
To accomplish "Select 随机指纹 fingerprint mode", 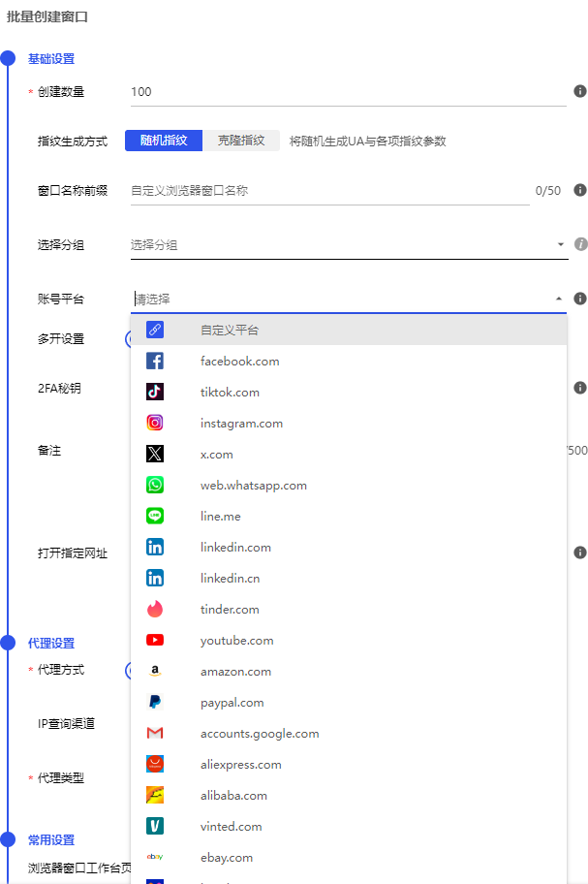I will click(164, 141).
